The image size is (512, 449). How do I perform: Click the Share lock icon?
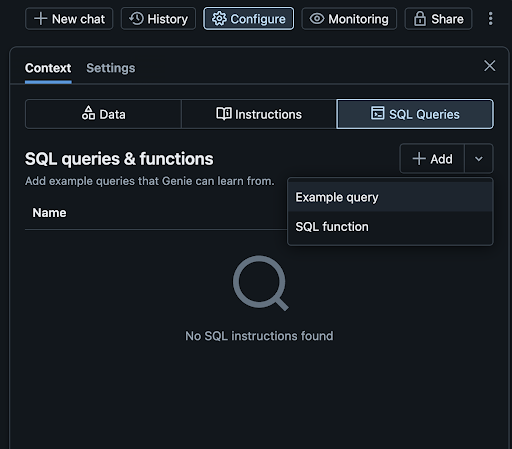tap(420, 19)
